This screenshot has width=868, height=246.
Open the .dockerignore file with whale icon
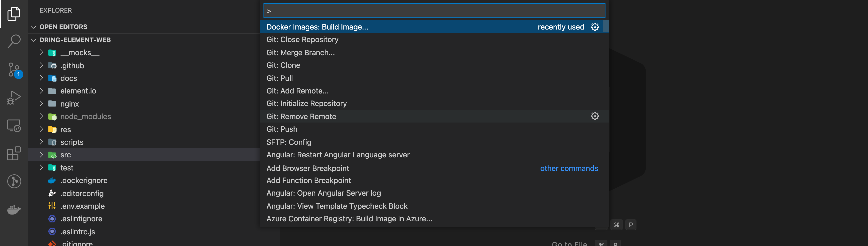click(83, 180)
